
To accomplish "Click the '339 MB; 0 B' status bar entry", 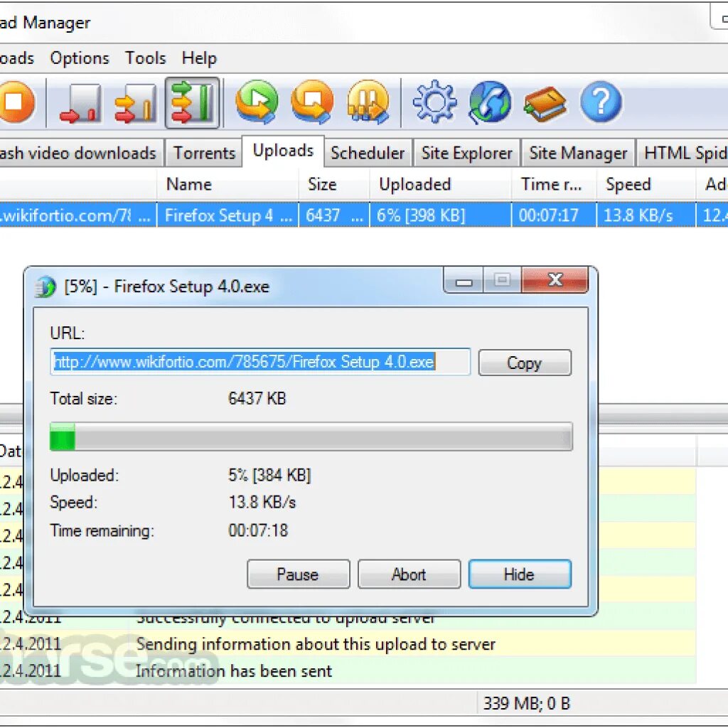I will click(x=527, y=703).
